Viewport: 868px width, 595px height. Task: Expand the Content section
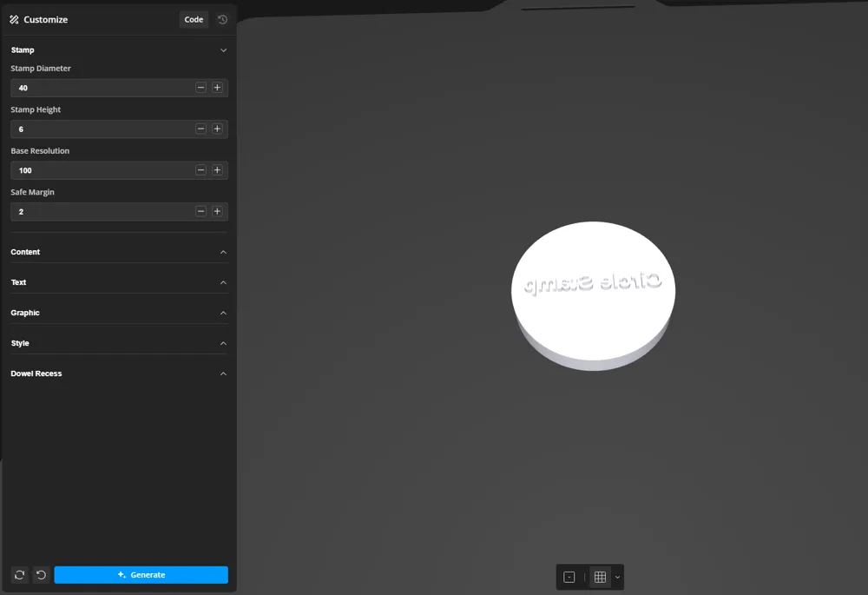(x=119, y=252)
